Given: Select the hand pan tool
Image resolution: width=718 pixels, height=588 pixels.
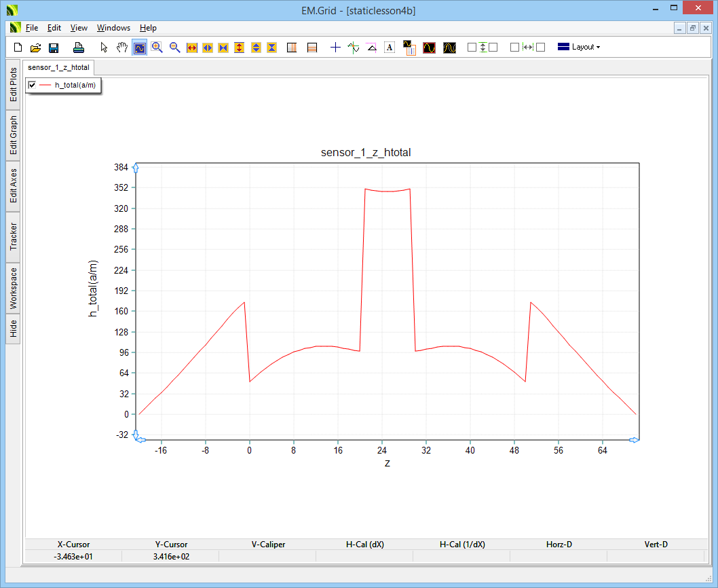Looking at the screenshot, I should coord(122,48).
